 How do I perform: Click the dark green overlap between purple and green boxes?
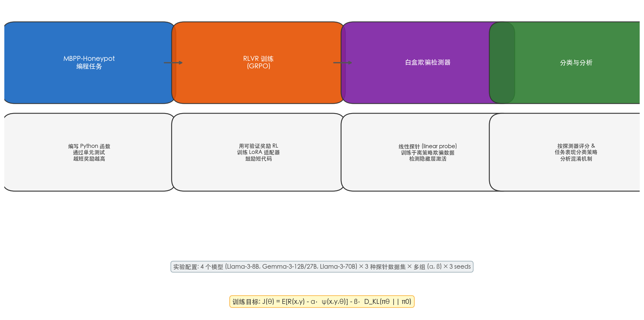[502, 63]
